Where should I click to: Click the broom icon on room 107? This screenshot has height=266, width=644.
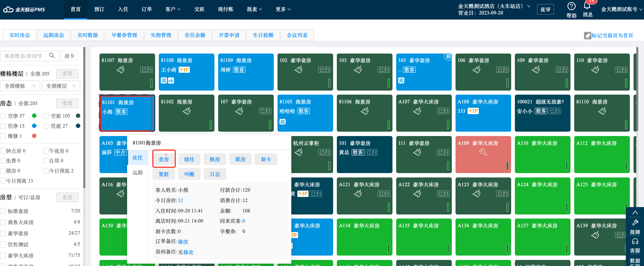[239, 111]
